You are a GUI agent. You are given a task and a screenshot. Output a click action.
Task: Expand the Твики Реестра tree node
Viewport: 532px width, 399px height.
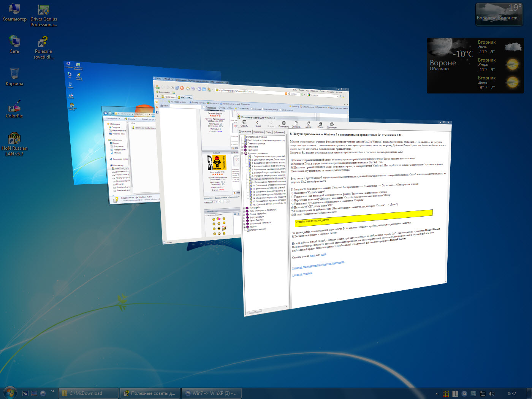point(244,220)
